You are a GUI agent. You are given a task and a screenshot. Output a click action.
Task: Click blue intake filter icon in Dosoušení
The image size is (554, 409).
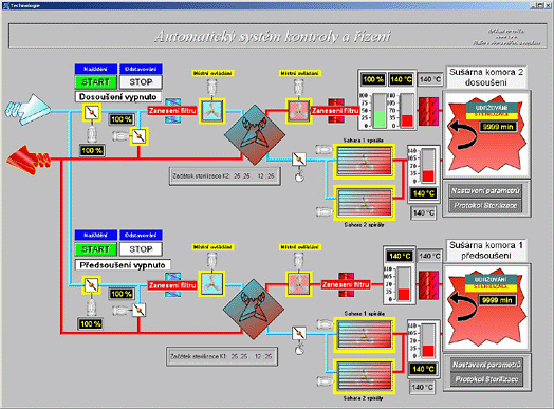[x=173, y=111]
